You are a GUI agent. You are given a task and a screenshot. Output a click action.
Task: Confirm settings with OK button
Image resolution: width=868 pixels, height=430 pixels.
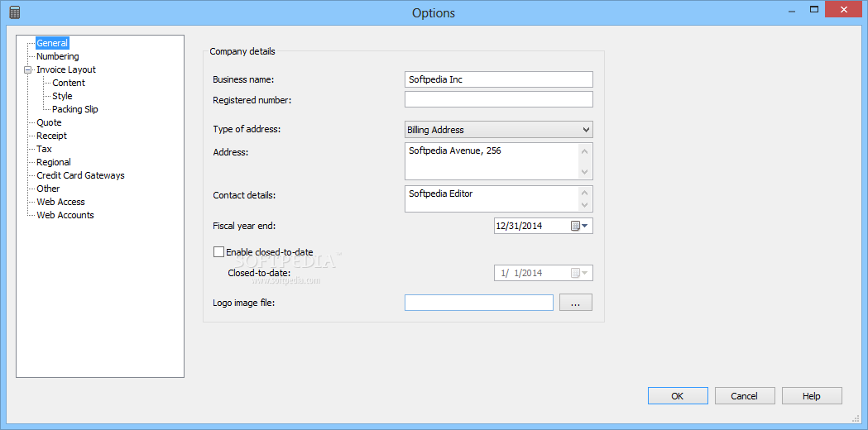tap(678, 396)
